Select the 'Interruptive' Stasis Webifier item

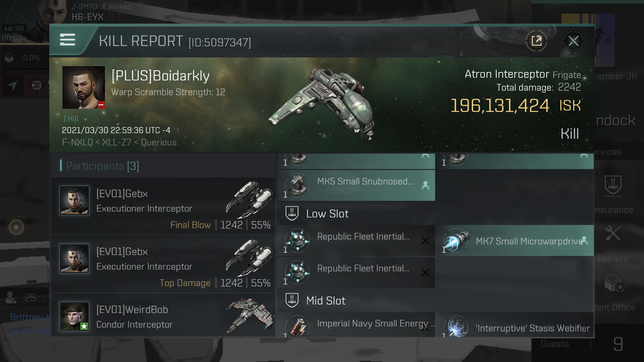(x=517, y=325)
